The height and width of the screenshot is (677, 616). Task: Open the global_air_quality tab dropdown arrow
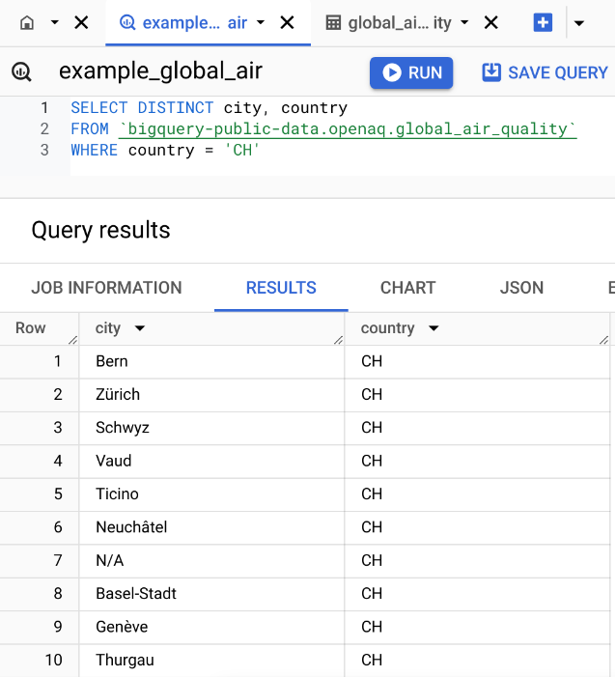tap(464, 22)
